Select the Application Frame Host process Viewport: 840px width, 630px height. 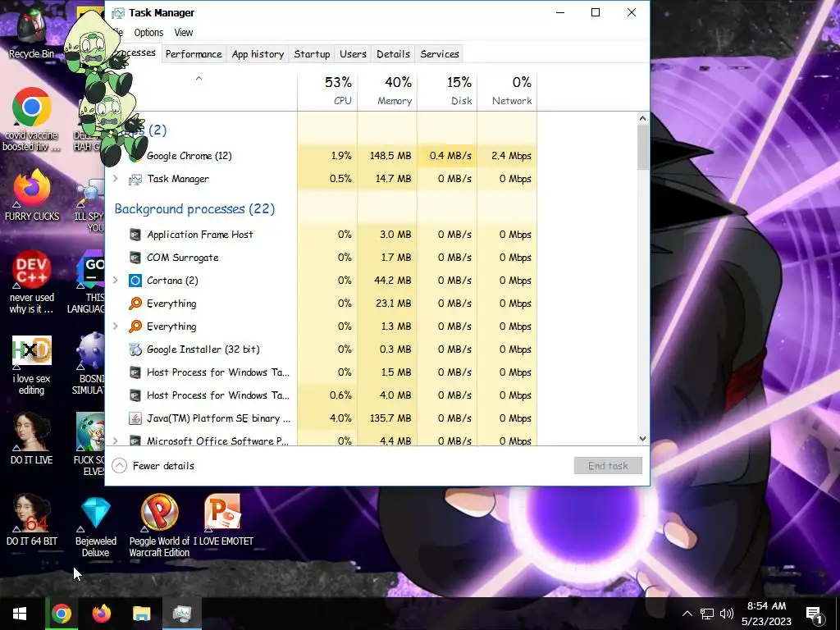(322, 234)
